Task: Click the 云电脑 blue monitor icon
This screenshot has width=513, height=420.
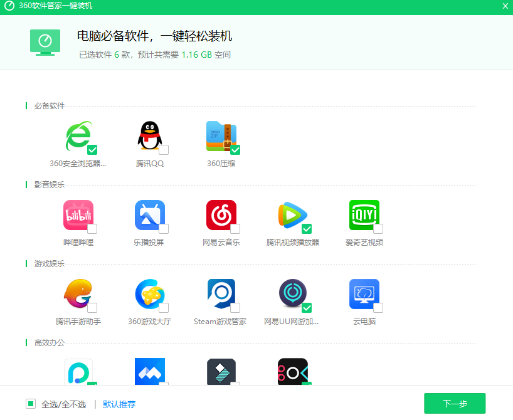Action: 364,294
